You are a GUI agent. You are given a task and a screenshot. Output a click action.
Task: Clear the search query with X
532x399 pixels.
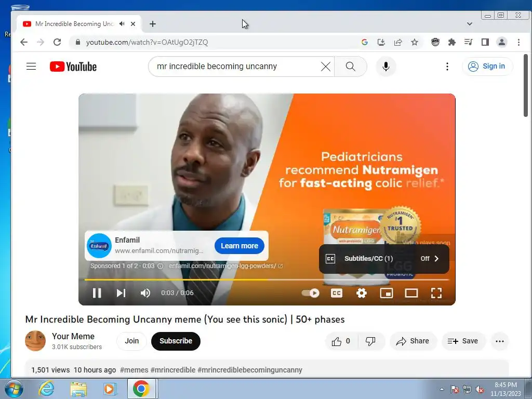point(326,66)
